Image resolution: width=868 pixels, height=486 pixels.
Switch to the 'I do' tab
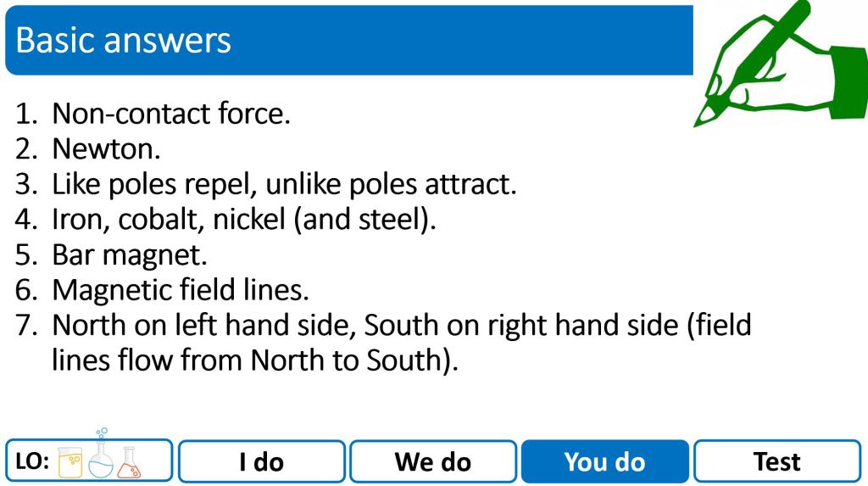click(x=261, y=461)
